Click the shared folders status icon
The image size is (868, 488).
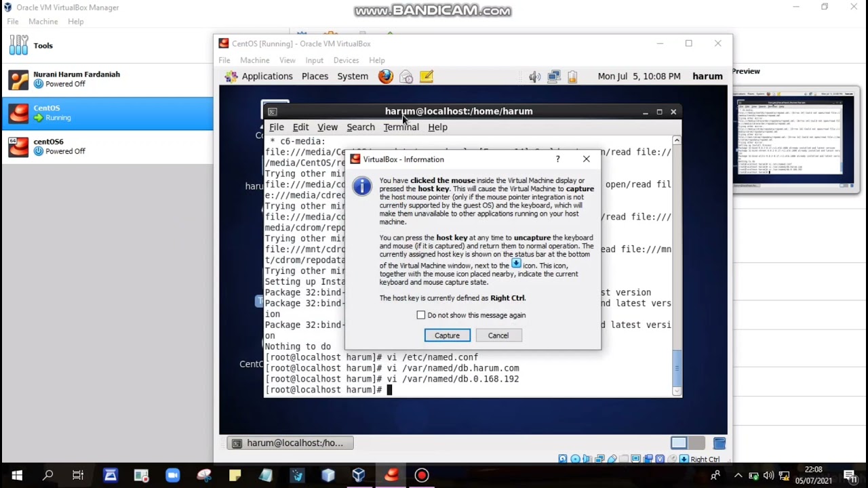(624, 459)
